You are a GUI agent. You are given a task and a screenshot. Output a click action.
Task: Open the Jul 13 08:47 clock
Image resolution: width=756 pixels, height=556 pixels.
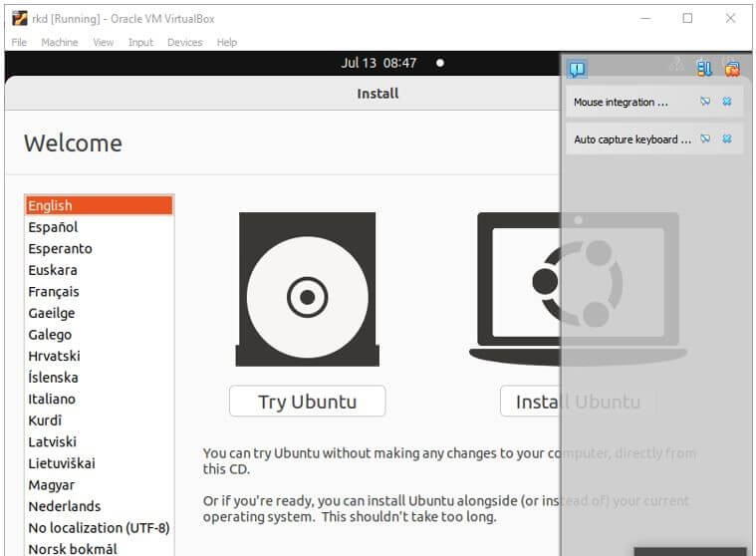[x=378, y=63]
